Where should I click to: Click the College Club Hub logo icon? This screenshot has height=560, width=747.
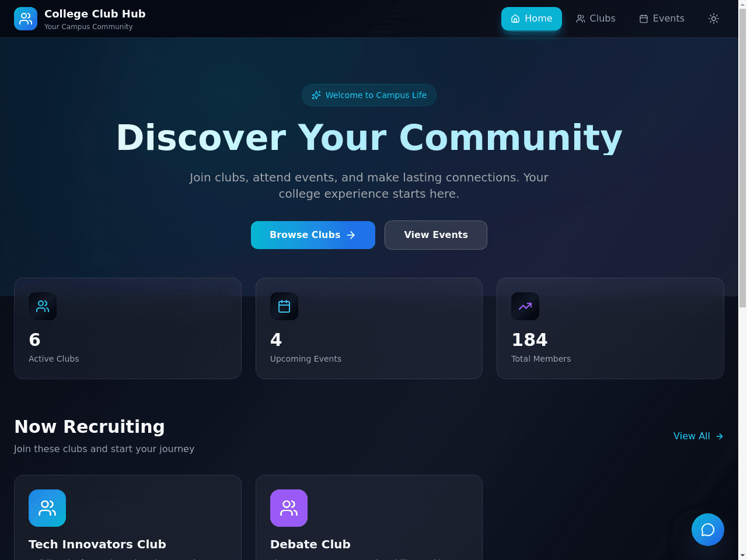(26, 19)
